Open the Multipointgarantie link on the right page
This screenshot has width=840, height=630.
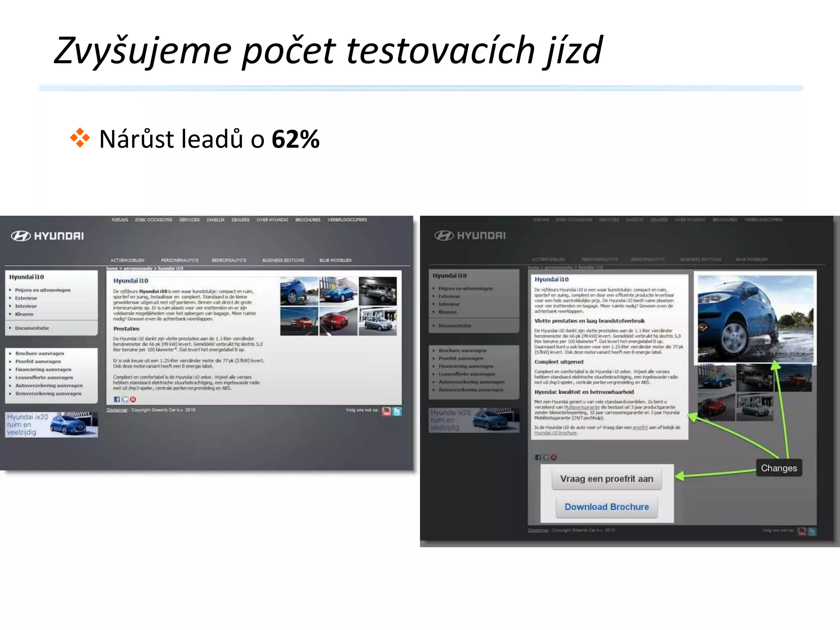(x=582, y=407)
